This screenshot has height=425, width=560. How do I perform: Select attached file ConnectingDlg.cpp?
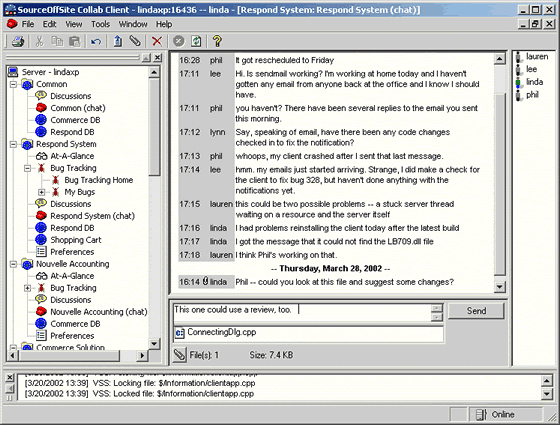tap(216, 332)
